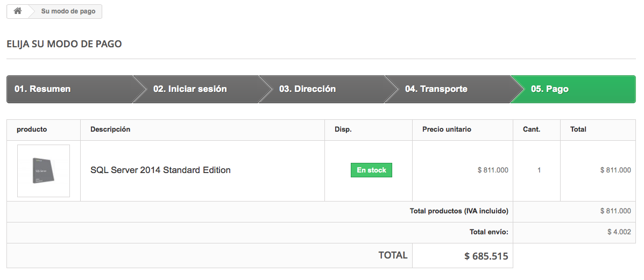
Task: Click the green 'En stock' badge
Action: click(x=371, y=170)
